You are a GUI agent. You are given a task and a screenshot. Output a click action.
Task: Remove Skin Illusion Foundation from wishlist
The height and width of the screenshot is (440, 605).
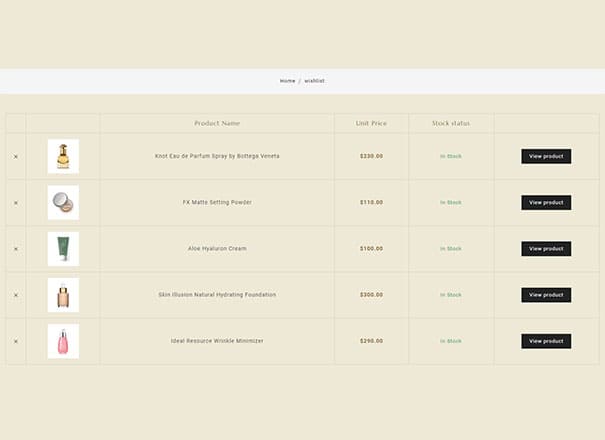[16, 295]
